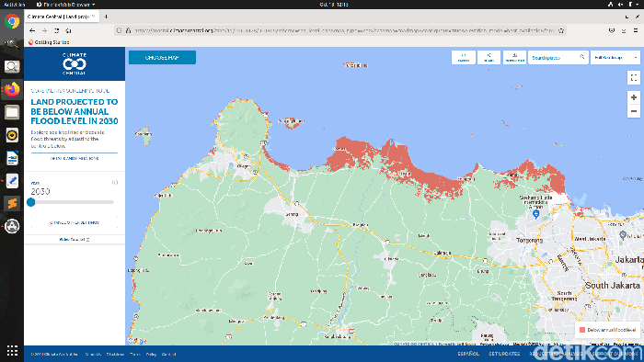Screen dimensions: 644x362
Task: Click the share map icon button
Action: [489, 57]
